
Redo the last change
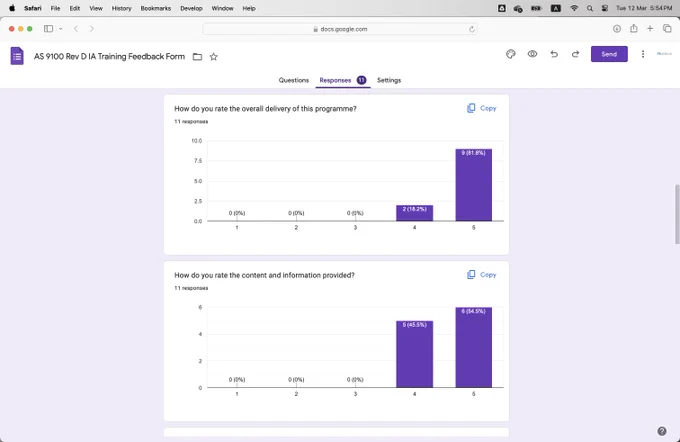click(x=575, y=54)
